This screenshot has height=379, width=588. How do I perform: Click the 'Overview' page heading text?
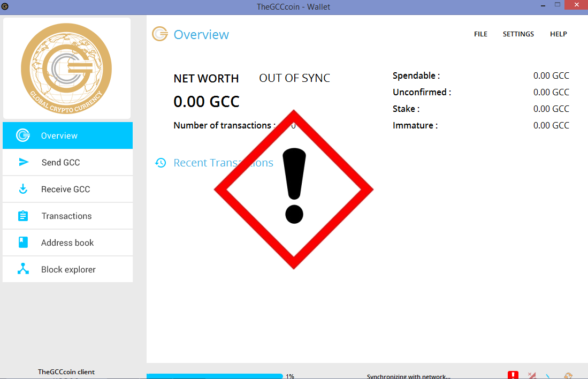click(201, 34)
